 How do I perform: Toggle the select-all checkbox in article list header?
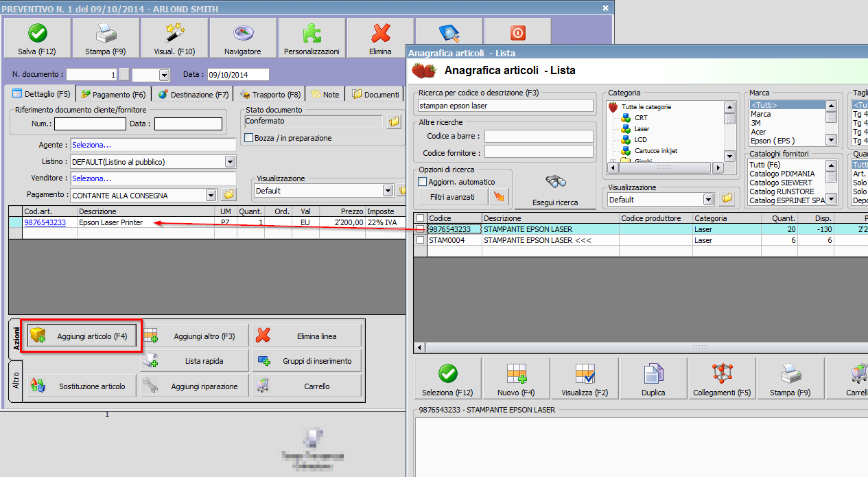(x=421, y=218)
